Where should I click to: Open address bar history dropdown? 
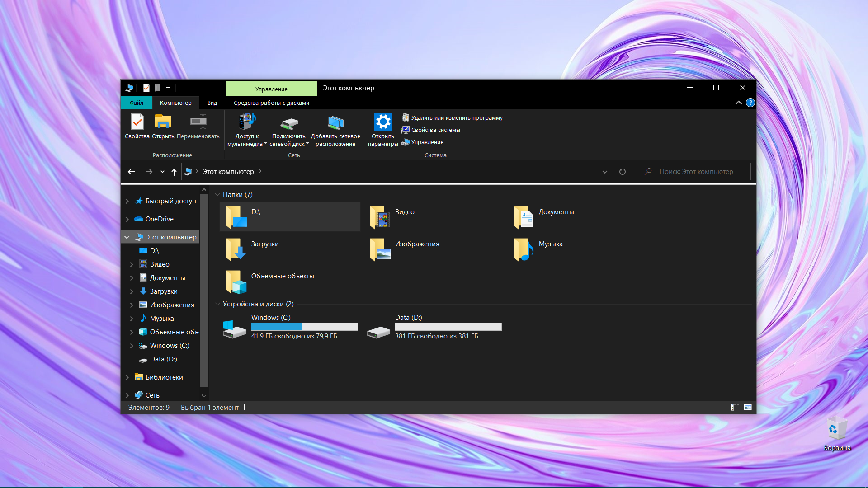605,172
